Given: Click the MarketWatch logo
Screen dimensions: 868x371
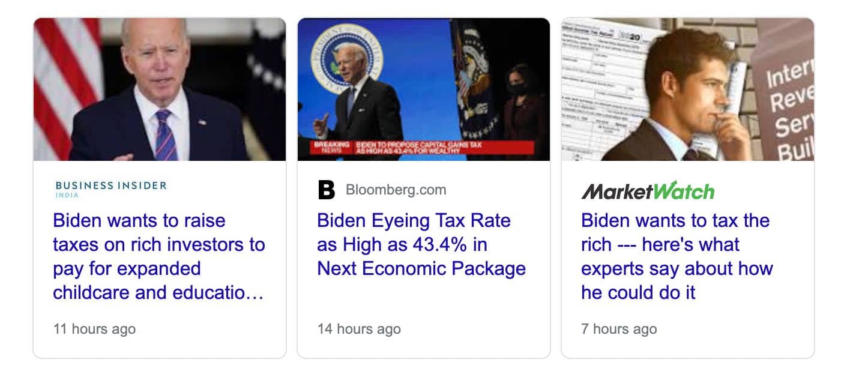Looking at the screenshot, I should pos(648,191).
